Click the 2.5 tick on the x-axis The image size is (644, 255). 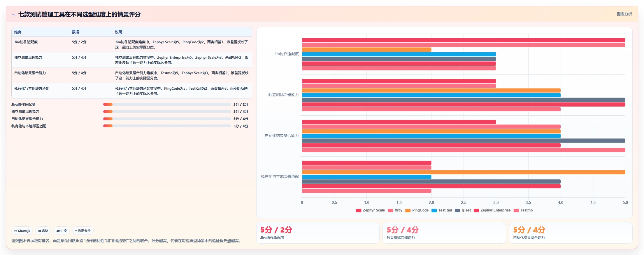pos(464,202)
